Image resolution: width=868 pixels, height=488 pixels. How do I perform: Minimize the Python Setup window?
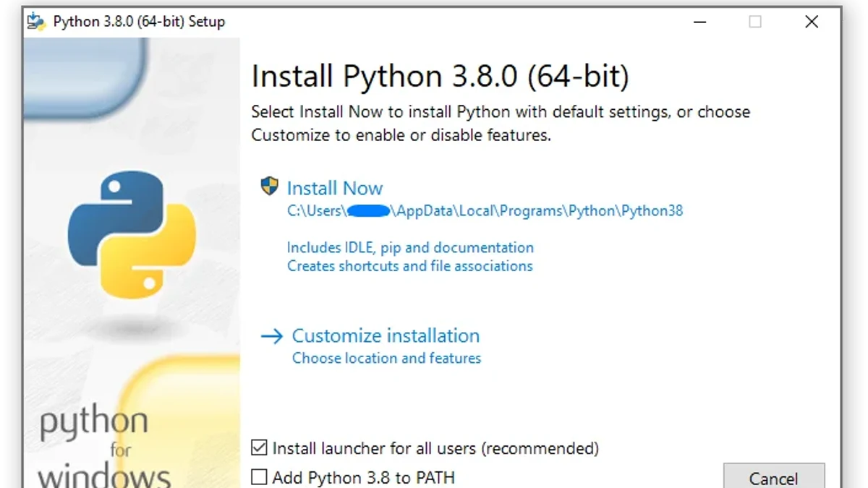(x=698, y=22)
